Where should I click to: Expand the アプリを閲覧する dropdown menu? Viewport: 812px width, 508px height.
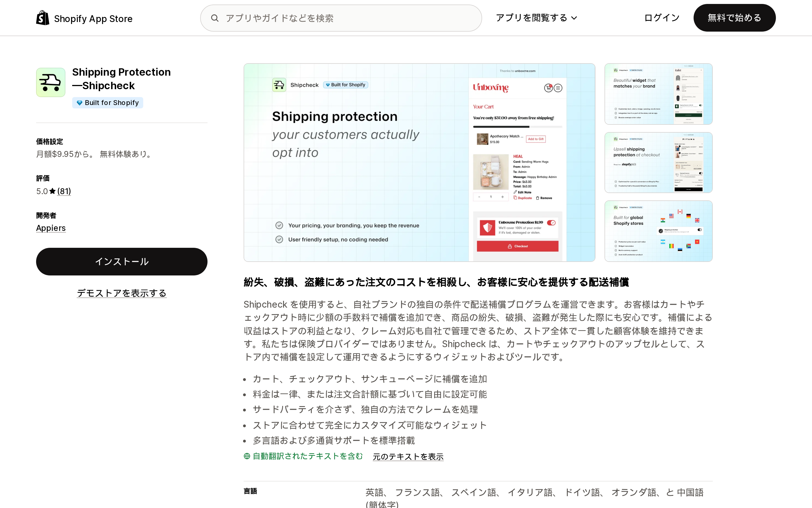coord(536,18)
